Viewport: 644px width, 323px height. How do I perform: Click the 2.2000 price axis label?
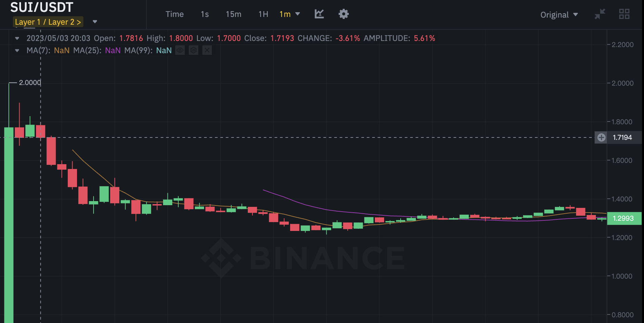pyautogui.click(x=623, y=45)
